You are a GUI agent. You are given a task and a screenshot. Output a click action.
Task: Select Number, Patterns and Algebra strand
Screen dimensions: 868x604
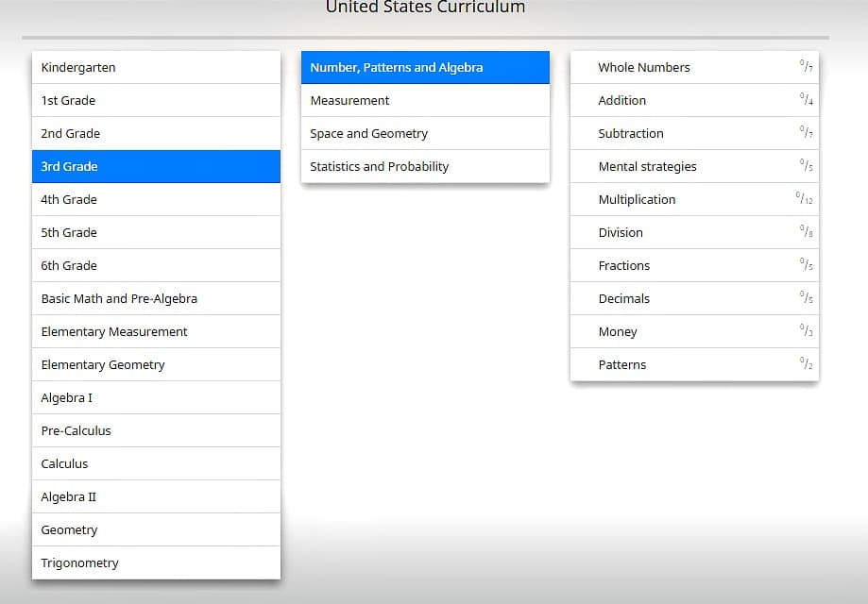pyautogui.click(x=425, y=68)
